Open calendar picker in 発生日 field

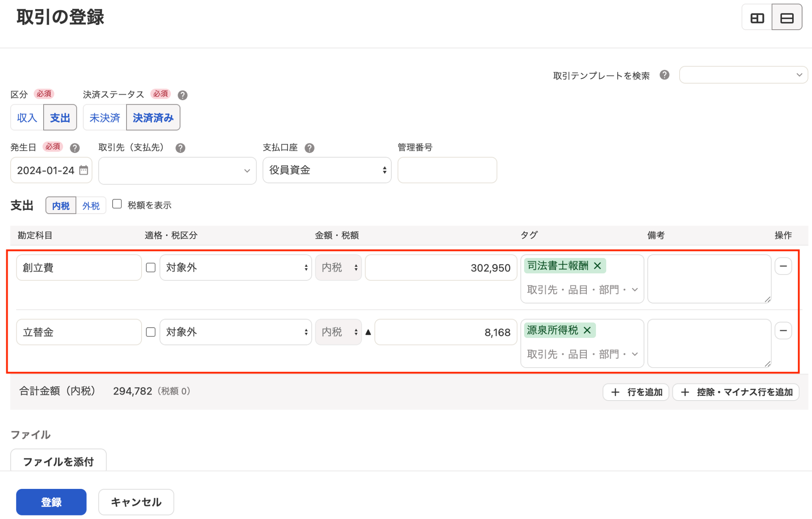pyautogui.click(x=84, y=170)
